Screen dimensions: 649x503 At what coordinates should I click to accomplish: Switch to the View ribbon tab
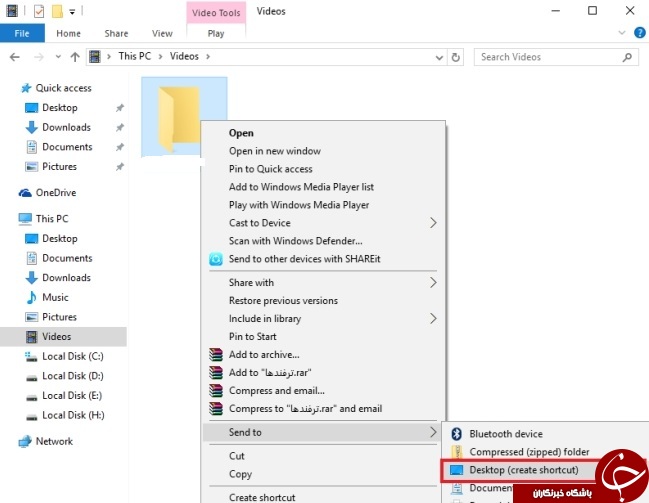162,33
